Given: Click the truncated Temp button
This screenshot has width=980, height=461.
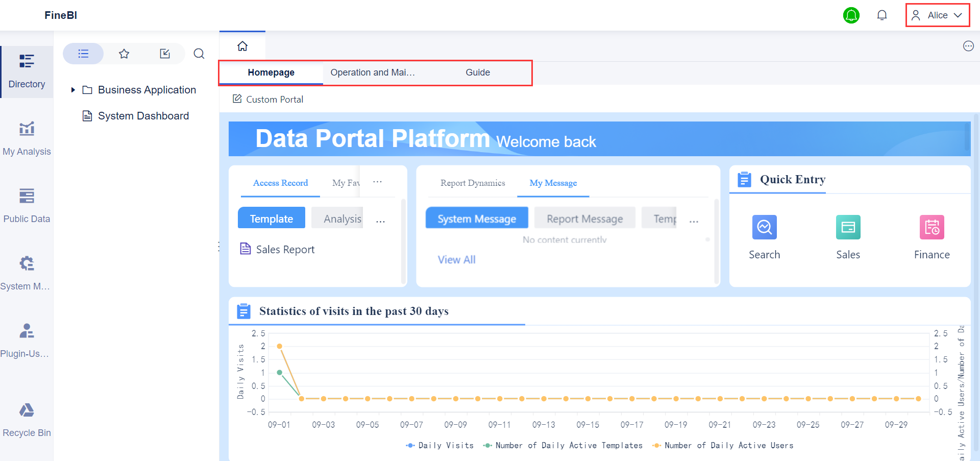Looking at the screenshot, I should tap(659, 219).
